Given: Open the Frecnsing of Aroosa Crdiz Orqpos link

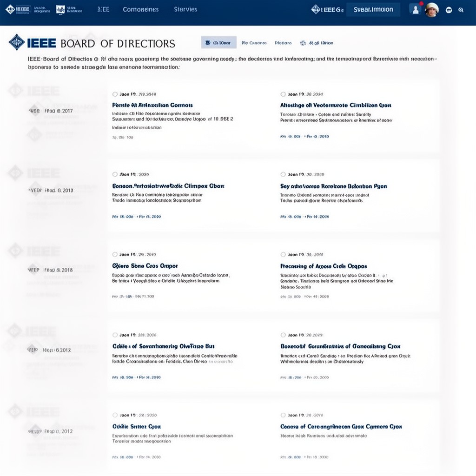Looking at the screenshot, I should pos(324,266).
